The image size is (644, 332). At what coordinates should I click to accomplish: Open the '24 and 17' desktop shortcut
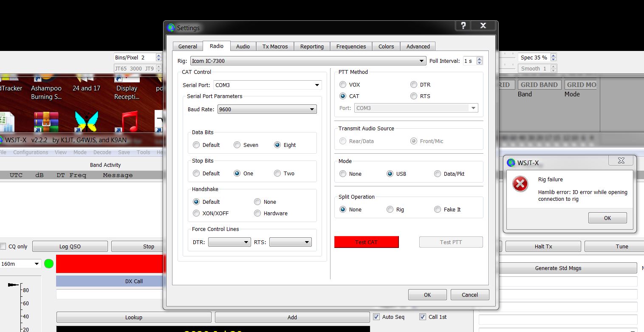point(86,84)
